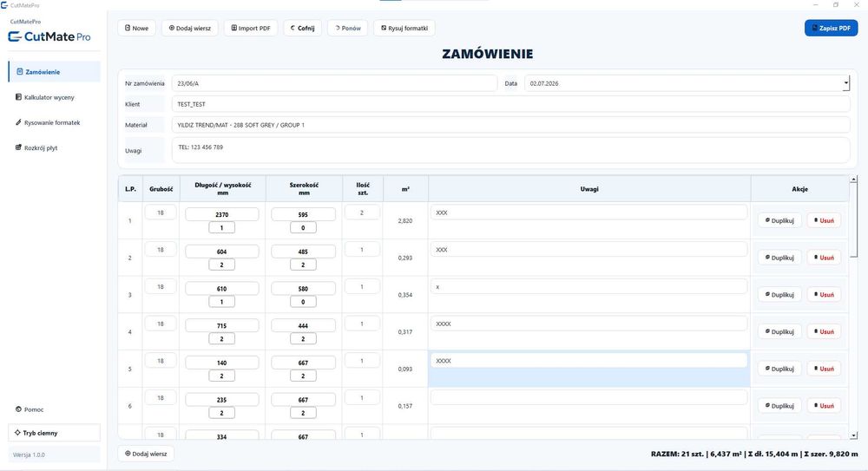Click the width field 444
Viewport: 868px width, 471px height.
click(x=303, y=325)
